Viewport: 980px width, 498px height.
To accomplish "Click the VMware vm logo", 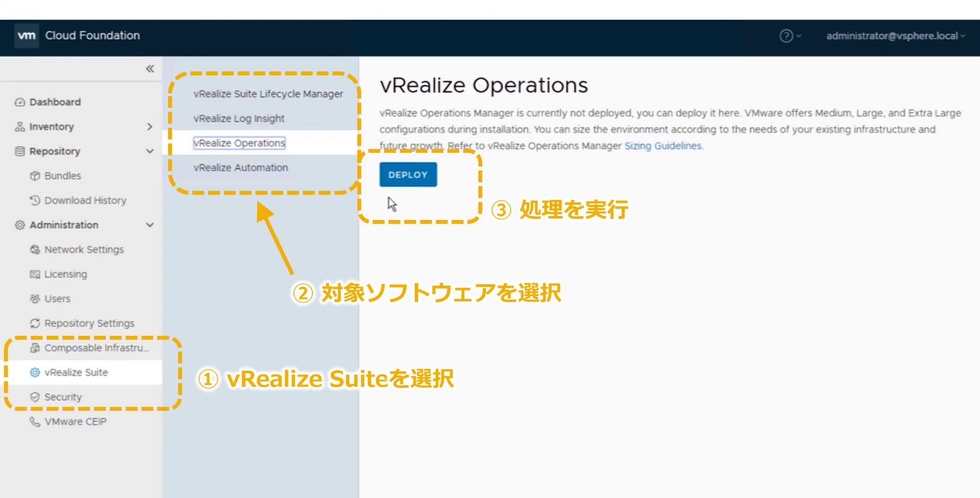I will [26, 36].
